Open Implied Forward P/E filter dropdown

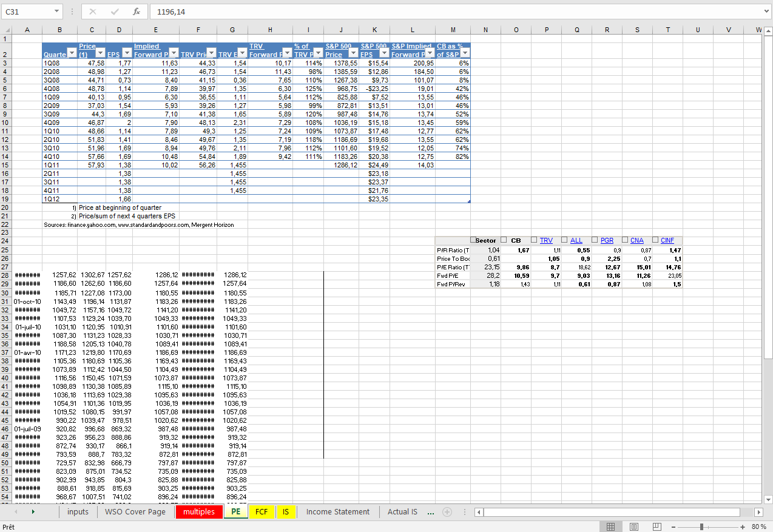coord(173,54)
